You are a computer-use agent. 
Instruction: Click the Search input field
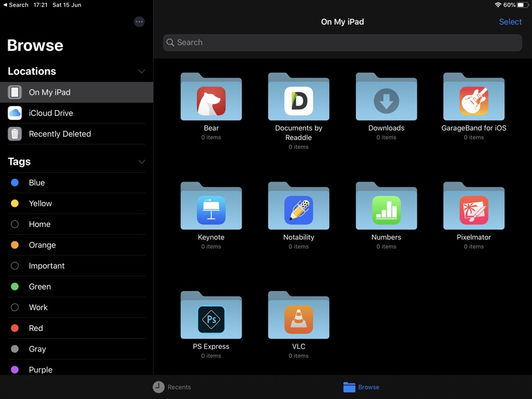342,43
